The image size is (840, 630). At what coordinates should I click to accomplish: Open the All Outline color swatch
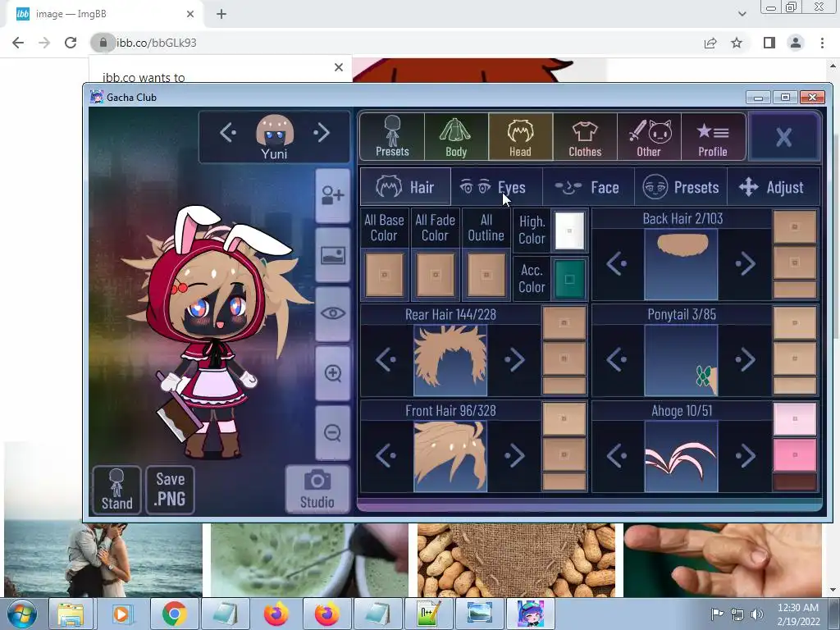(486, 275)
